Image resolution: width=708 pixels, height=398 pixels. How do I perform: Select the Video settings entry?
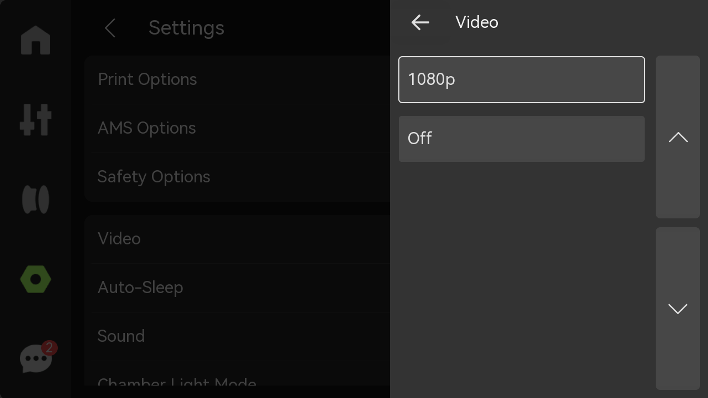pos(237,239)
